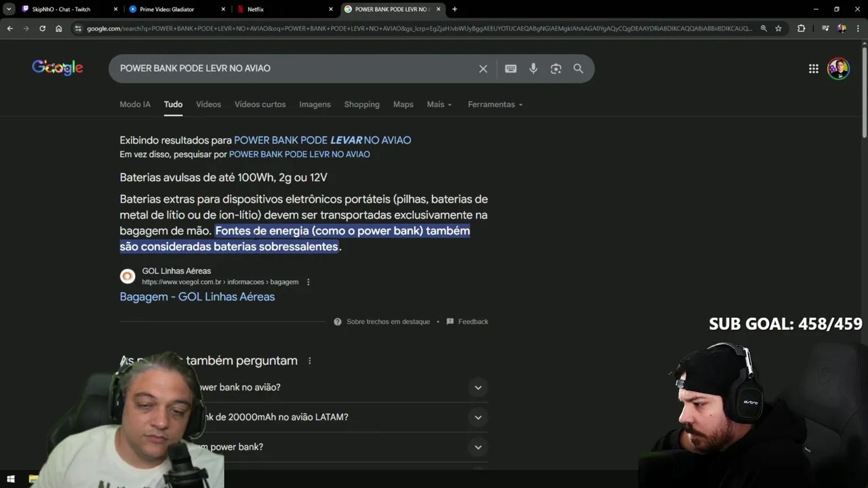This screenshot has height=488, width=868.
Task: Open the page zoom indicator
Action: (x=764, y=28)
